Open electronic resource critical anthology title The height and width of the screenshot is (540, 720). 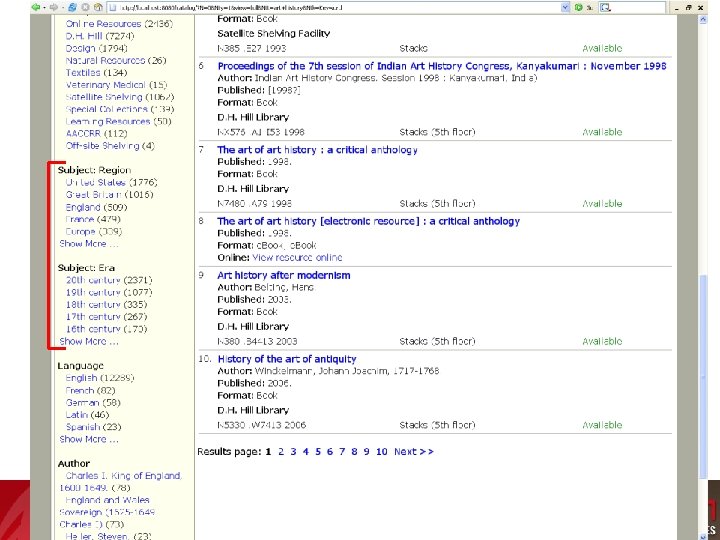click(x=368, y=221)
